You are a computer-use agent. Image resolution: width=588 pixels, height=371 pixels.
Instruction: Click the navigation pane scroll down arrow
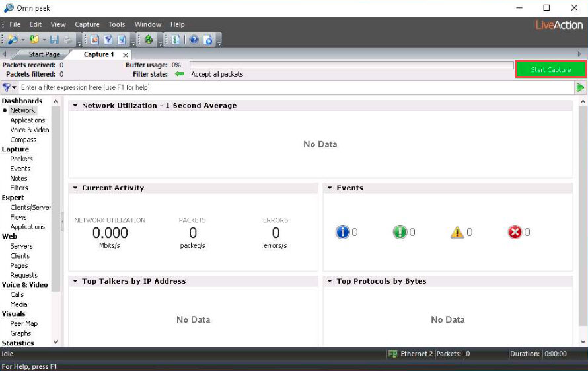56,342
